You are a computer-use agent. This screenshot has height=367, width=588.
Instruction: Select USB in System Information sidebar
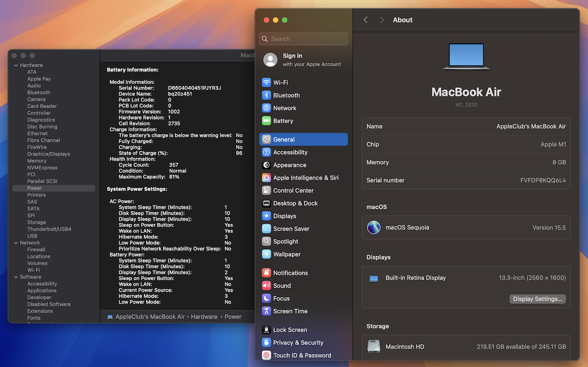point(32,236)
